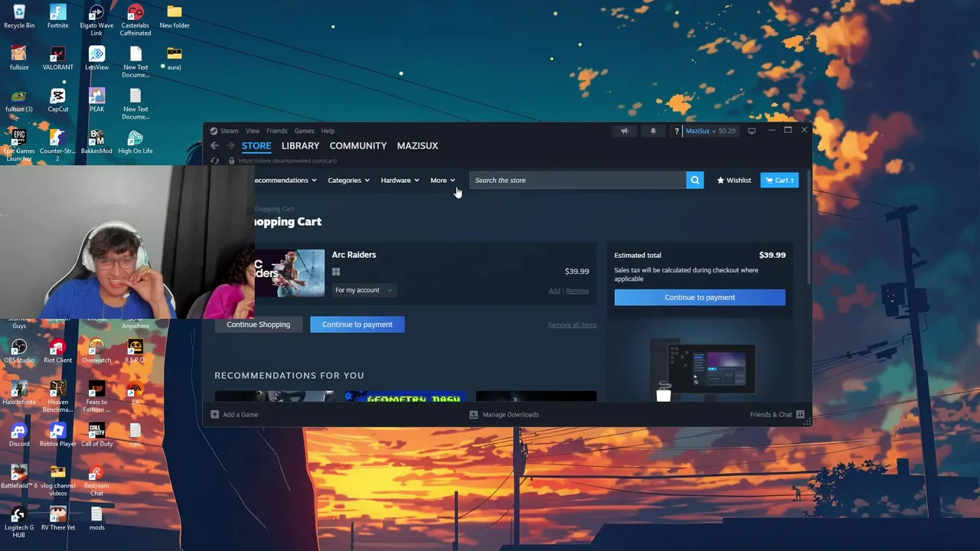Click the Steam help question mark icon
Image resolution: width=980 pixels, height=551 pixels.
tap(676, 131)
